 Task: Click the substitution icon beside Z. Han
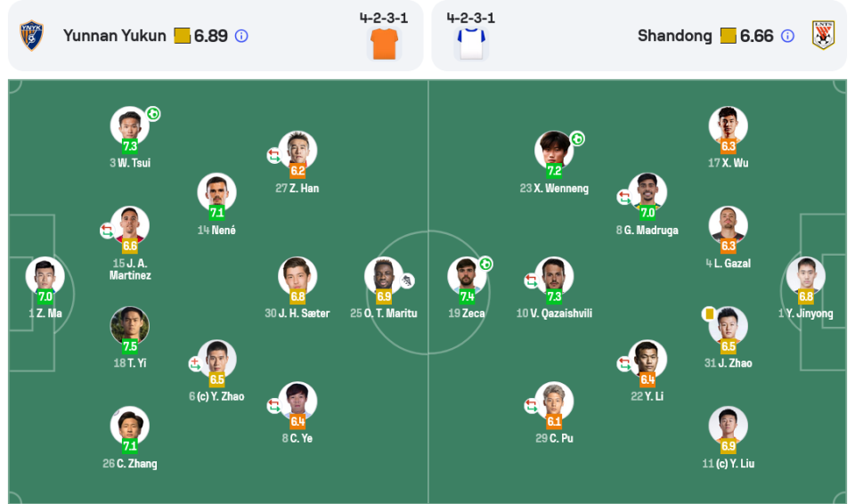pos(274,156)
